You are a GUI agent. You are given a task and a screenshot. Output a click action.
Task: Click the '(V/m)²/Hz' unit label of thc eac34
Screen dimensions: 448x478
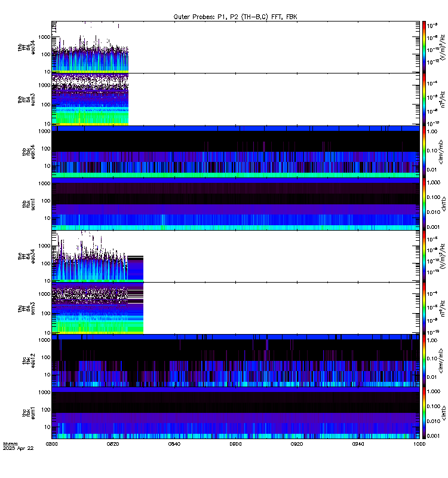pos(443,256)
